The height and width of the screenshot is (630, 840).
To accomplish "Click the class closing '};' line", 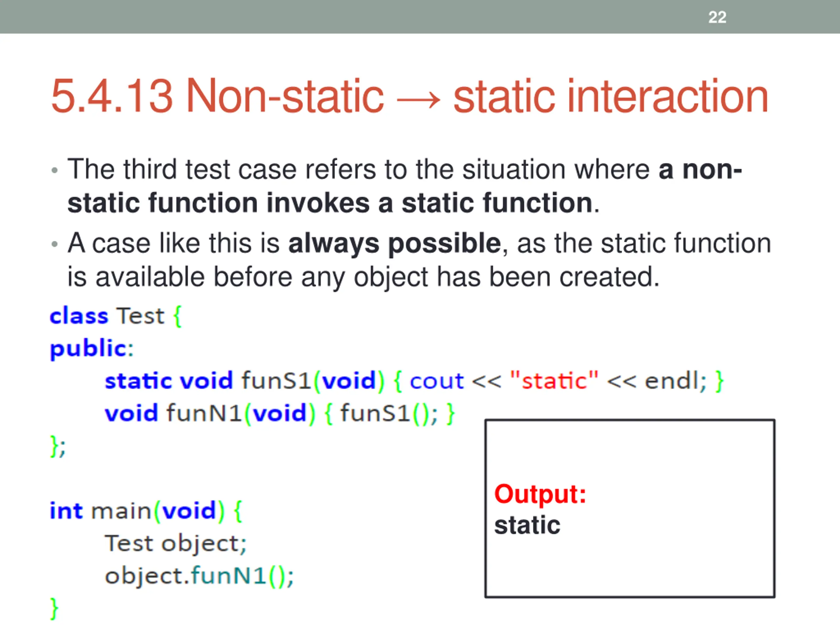I will (x=58, y=446).
